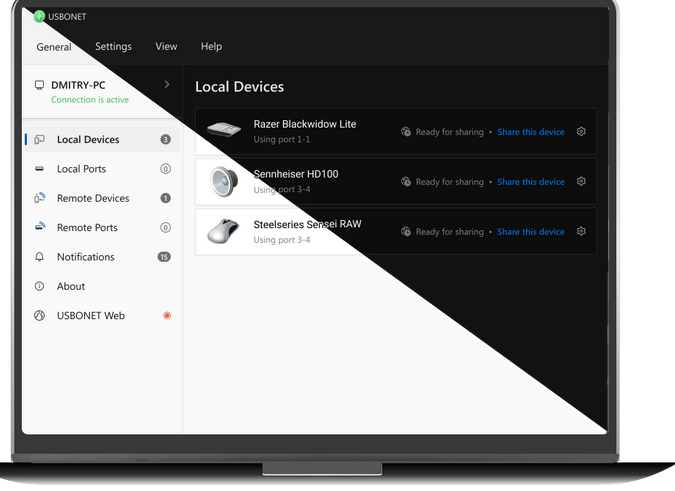Click the Notifications 15 count badge
Viewport: 675px width, 491px height.
[164, 257]
